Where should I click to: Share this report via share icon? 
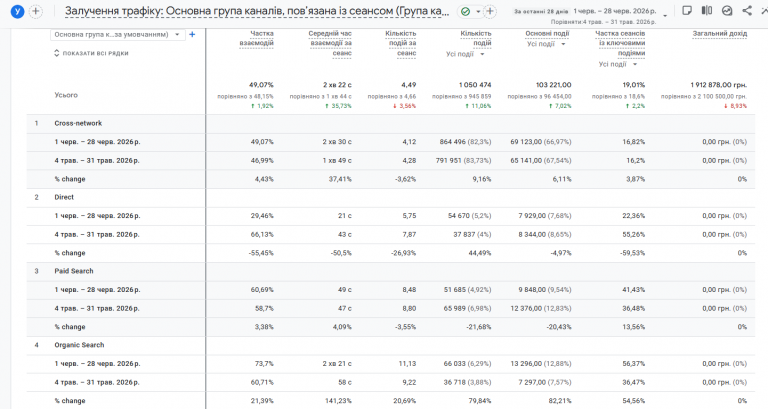point(747,10)
